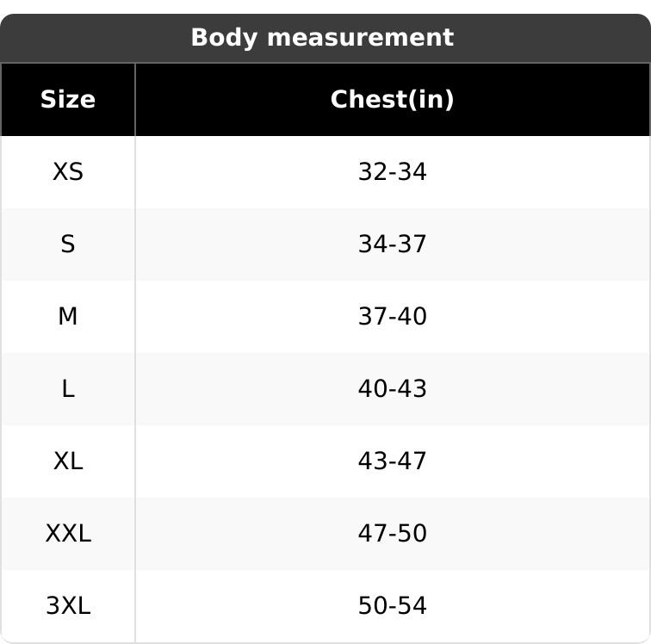The width and height of the screenshot is (651, 644).
Task: Click the 40-43 chest measurement
Action: click(x=392, y=389)
